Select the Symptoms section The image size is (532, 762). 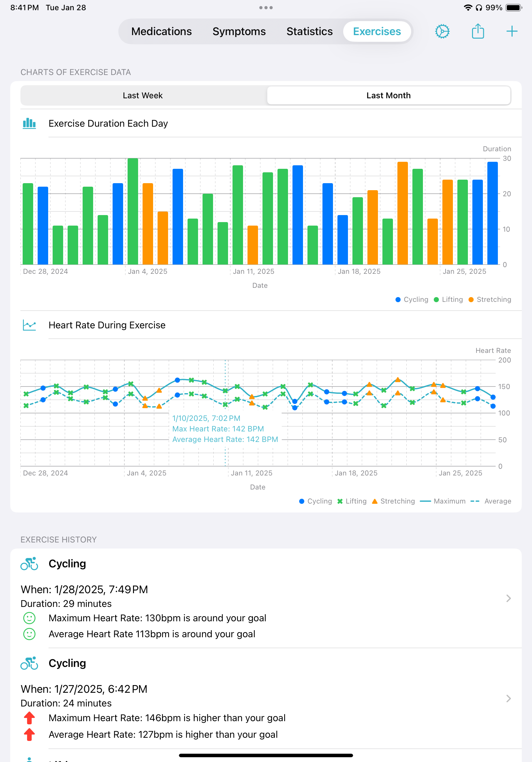click(x=239, y=31)
